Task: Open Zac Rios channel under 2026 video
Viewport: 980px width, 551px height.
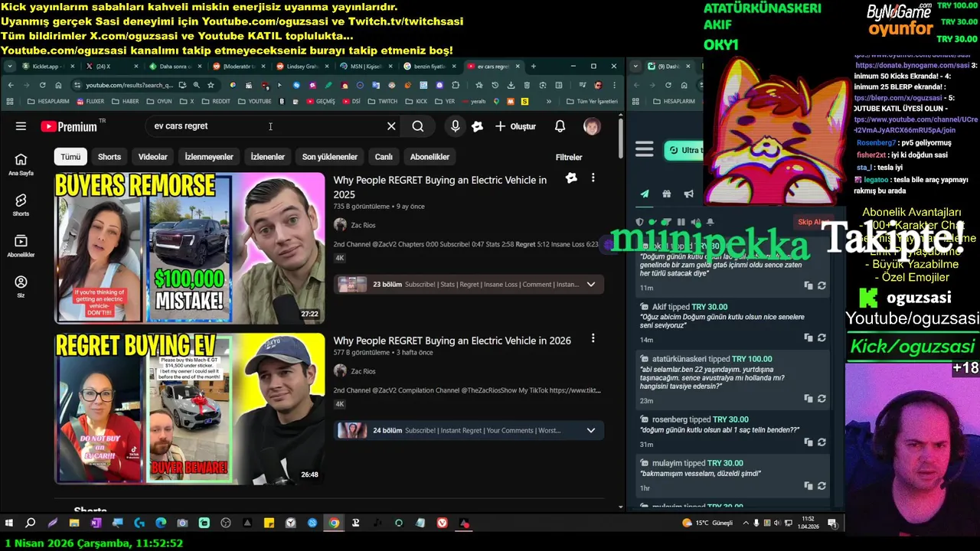Action: (363, 371)
